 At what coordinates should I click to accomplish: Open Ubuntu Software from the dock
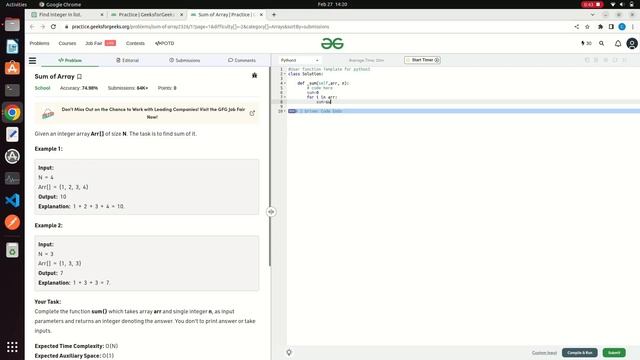click(x=12, y=68)
